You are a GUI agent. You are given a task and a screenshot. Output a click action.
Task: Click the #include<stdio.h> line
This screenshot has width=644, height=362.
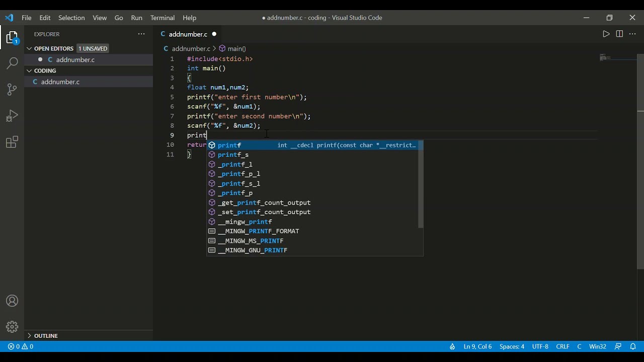coord(220,59)
